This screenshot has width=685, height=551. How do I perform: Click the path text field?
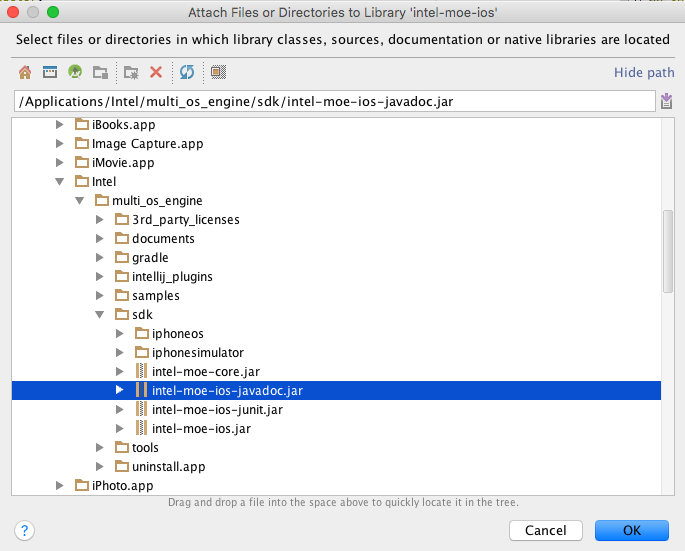point(335,101)
